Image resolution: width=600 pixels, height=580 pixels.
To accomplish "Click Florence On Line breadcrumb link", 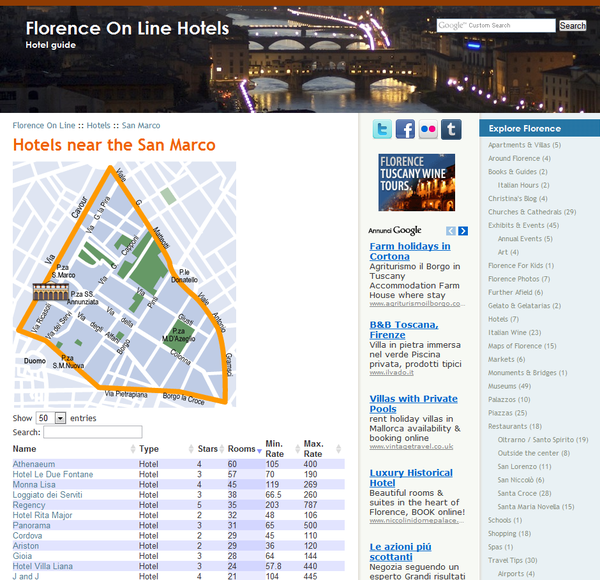I will click(x=44, y=125).
